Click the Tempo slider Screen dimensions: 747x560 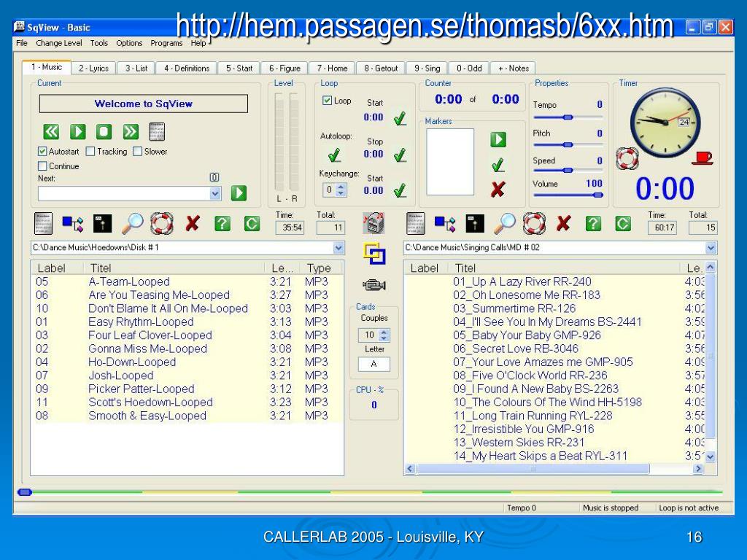click(x=568, y=117)
